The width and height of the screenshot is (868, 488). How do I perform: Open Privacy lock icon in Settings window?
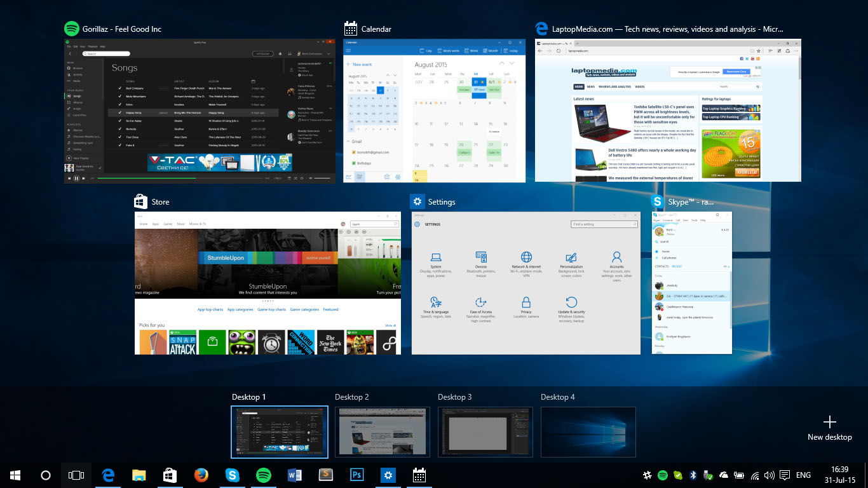526,302
